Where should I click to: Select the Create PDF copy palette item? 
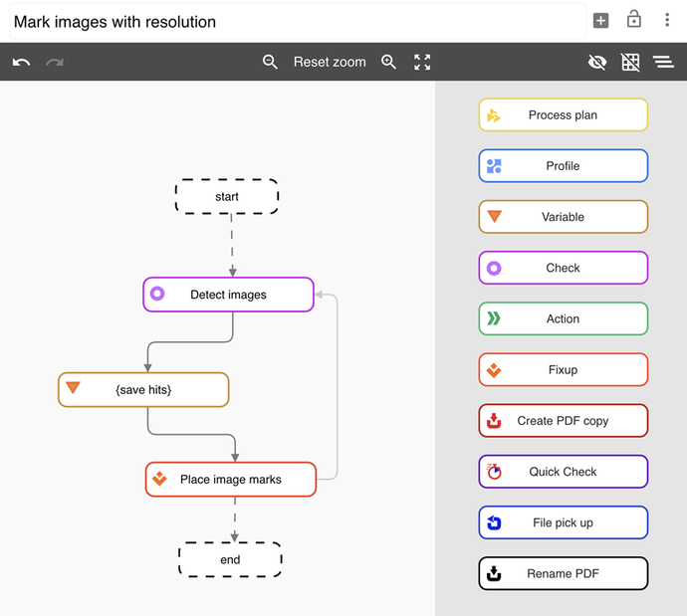[563, 421]
